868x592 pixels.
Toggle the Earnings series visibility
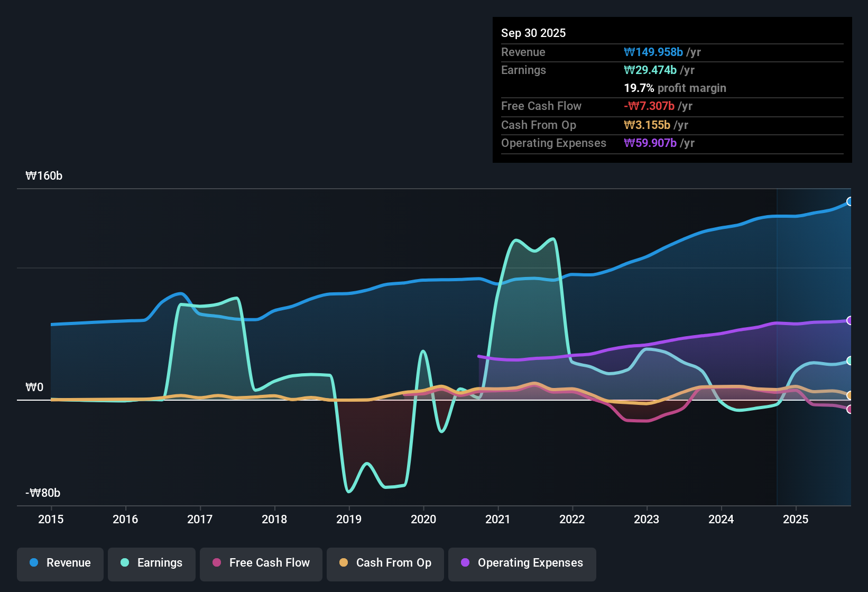151,563
